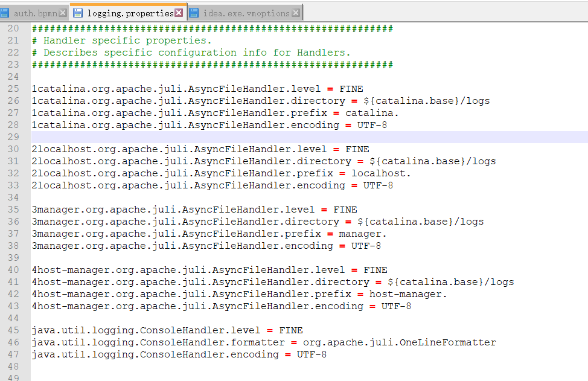Viewport: 588px width, 381px height.
Task: Click 'java.util.logging.ConsoleHandler.encoding' key
Action: [x=155, y=355]
